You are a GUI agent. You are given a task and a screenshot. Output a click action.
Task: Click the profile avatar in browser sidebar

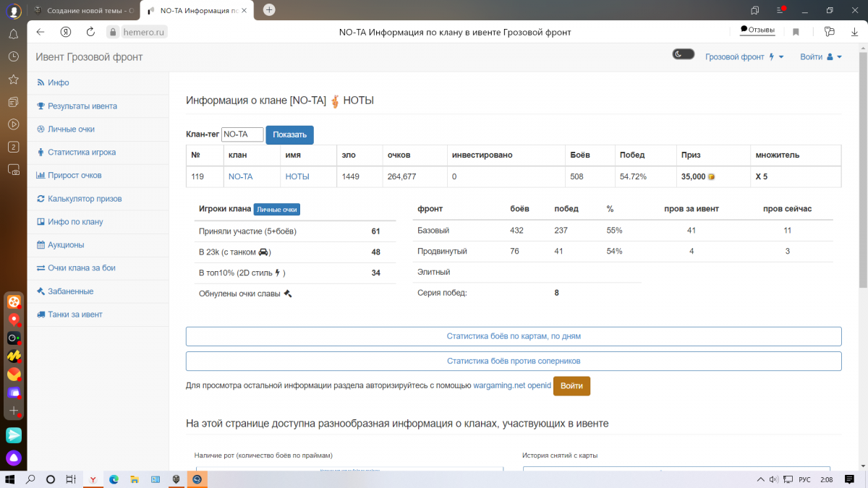pos(13,11)
